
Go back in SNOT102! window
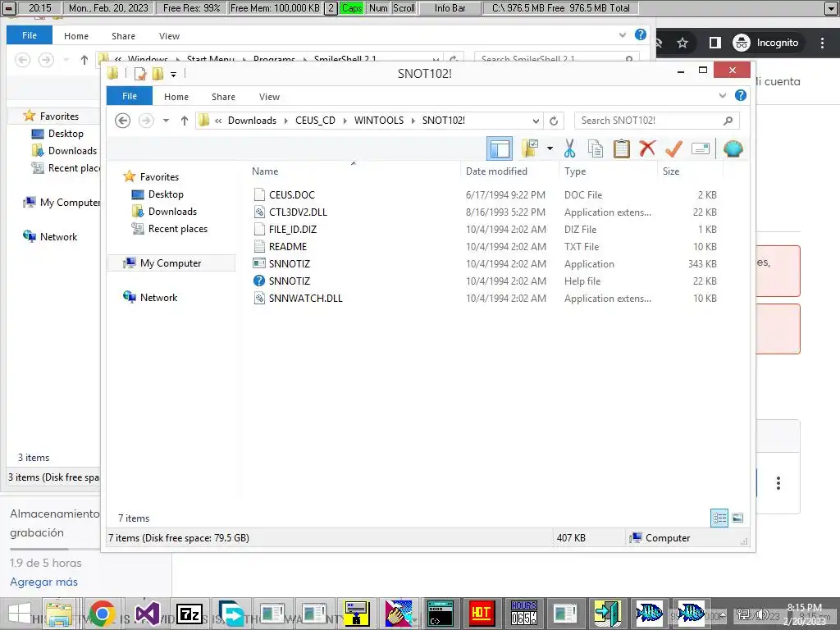[x=123, y=121]
